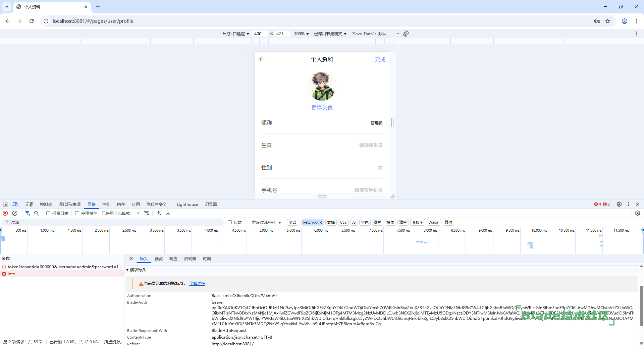
Task: Open the tab search chevron button
Action: click(x=7, y=7)
